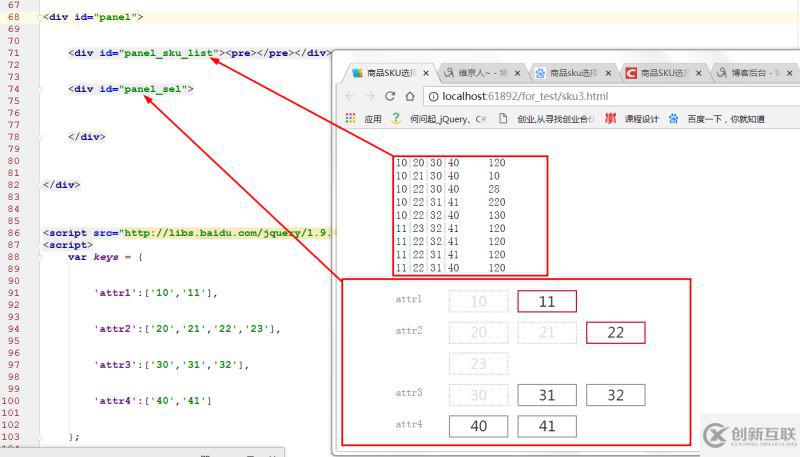Switch to red C icon 商品SKU tab
800x457 pixels.
[x=664, y=73]
